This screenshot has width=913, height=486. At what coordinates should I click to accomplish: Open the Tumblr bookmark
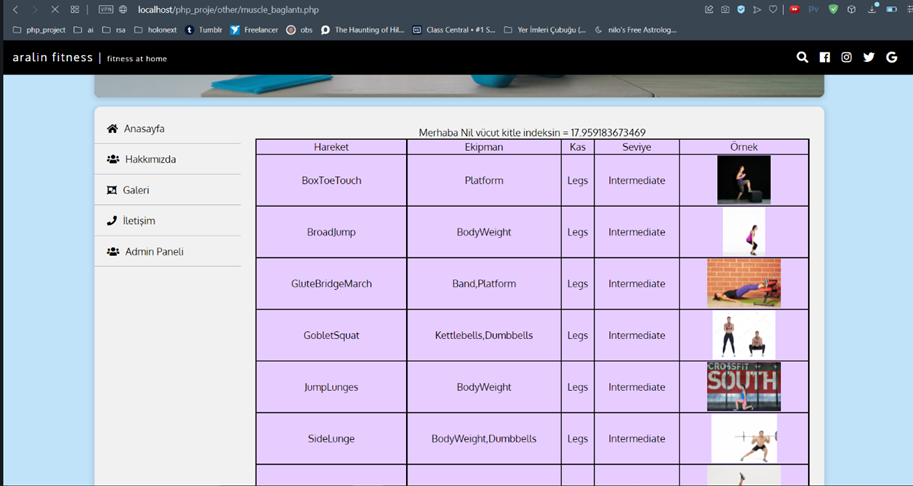(x=204, y=30)
